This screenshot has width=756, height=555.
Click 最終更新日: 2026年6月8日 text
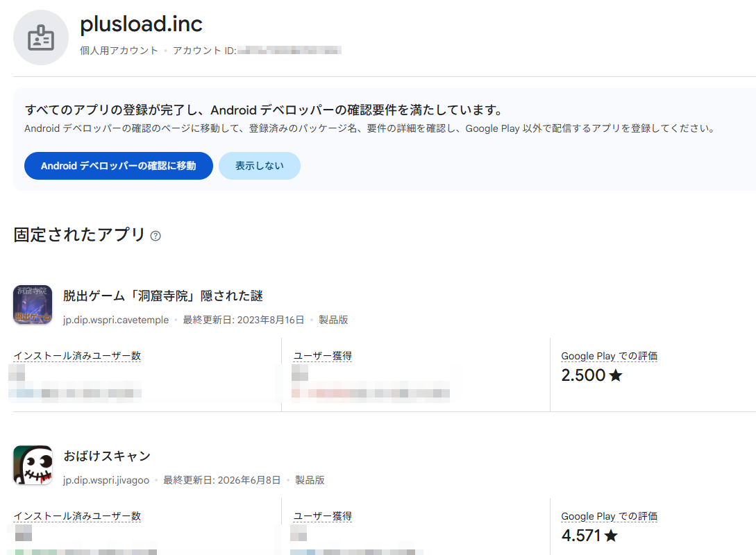click(221, 480)
